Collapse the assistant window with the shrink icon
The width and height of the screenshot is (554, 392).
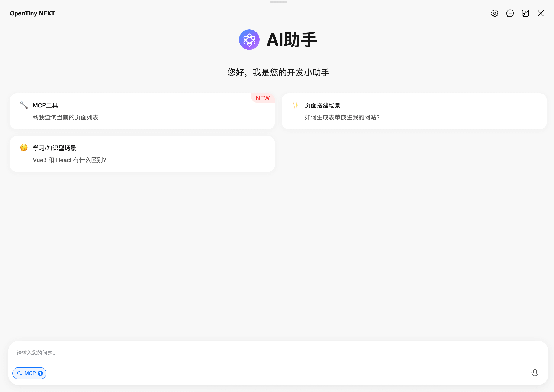point(525,13)
